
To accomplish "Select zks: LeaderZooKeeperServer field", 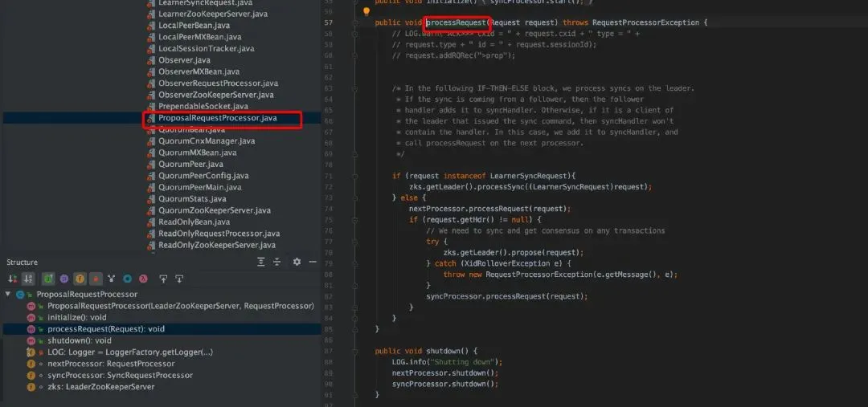I will pyautogui.click(x=100, y=387).
